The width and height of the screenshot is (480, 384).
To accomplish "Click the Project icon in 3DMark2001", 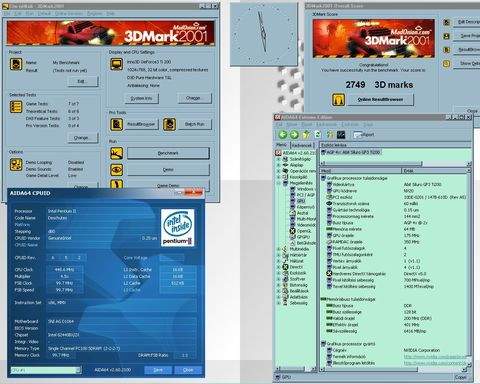I will pyautogui.click(x=16, y=64).
